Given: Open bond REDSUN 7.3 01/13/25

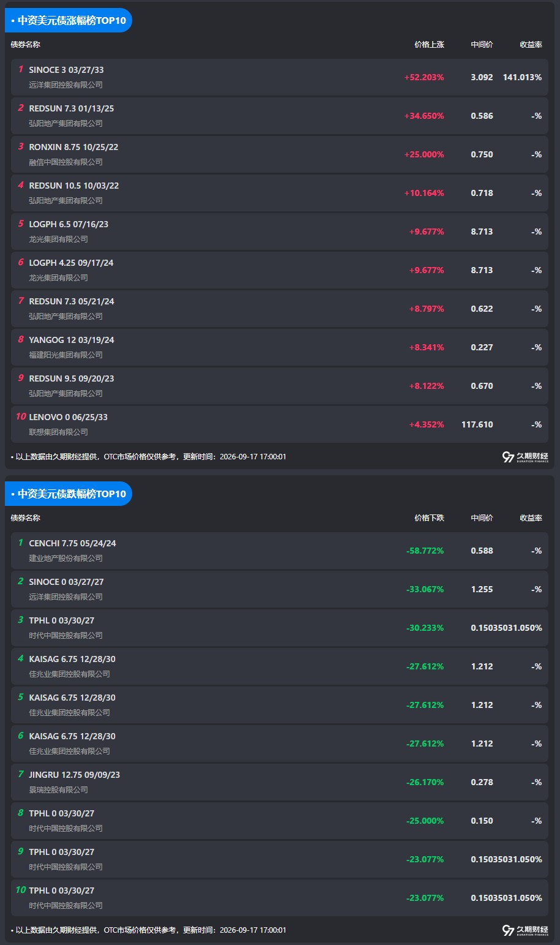Looking at the screenshot, I should 71,108.
